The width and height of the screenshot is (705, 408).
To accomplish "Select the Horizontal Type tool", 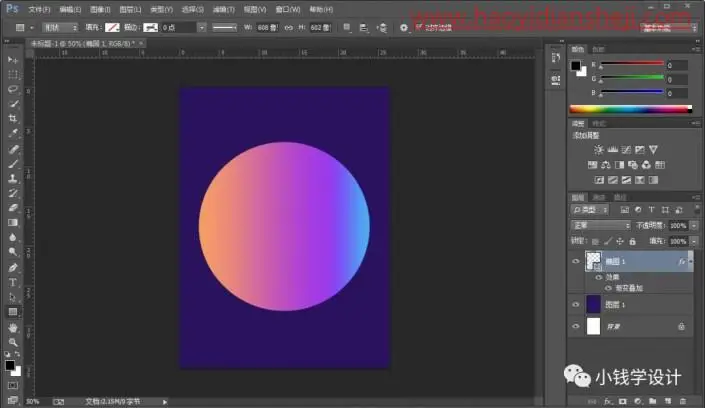I will point(13,282).
